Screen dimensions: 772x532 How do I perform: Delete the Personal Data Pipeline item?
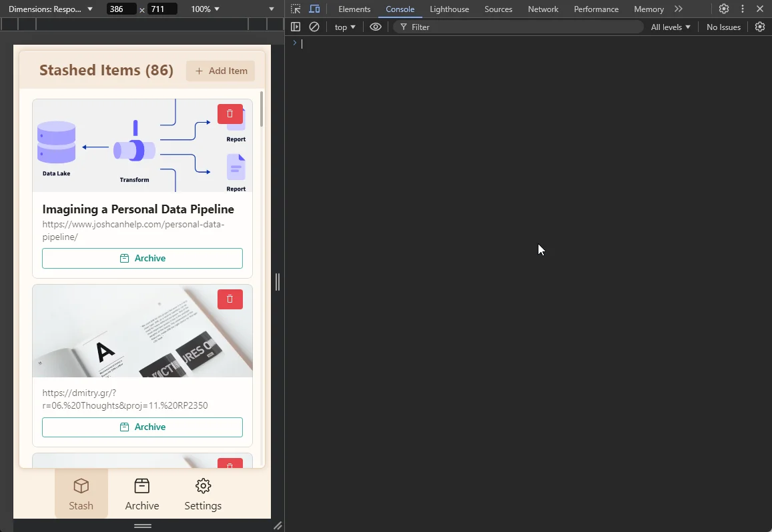(230, 114)
